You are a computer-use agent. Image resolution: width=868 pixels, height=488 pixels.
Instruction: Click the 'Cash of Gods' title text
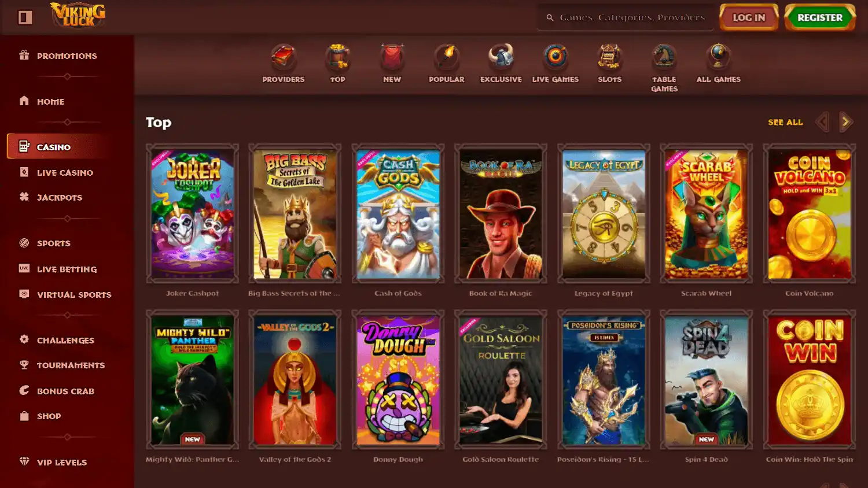[x=398, y=293]
